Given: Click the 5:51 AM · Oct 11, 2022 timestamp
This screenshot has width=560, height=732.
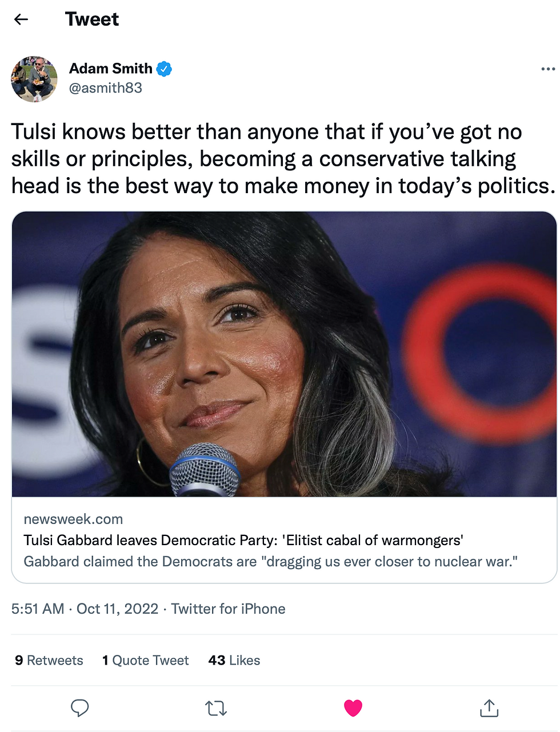Looking at the screenshot, I should (85, 609).
